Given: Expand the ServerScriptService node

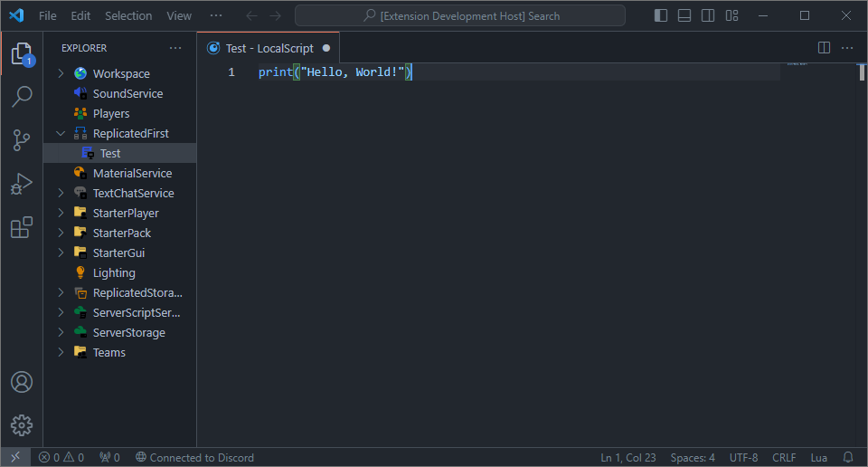Looking at the screenshot, I should [61, 312].
